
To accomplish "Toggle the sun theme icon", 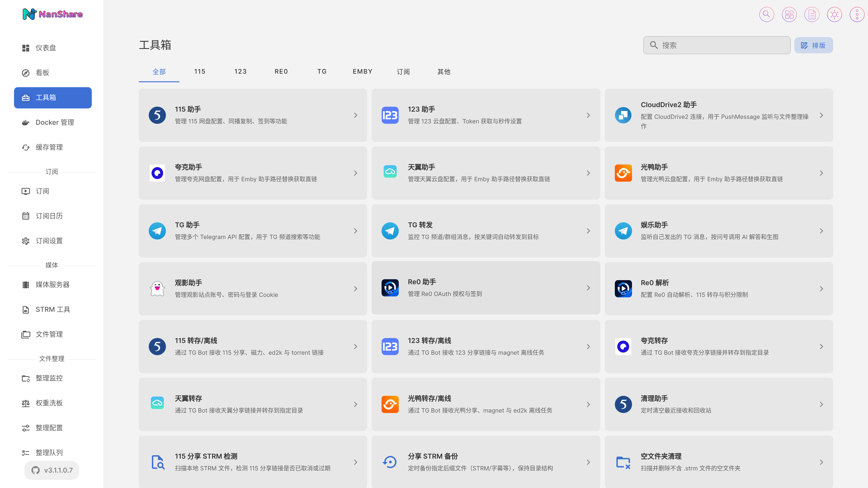I will click(834, 14).
